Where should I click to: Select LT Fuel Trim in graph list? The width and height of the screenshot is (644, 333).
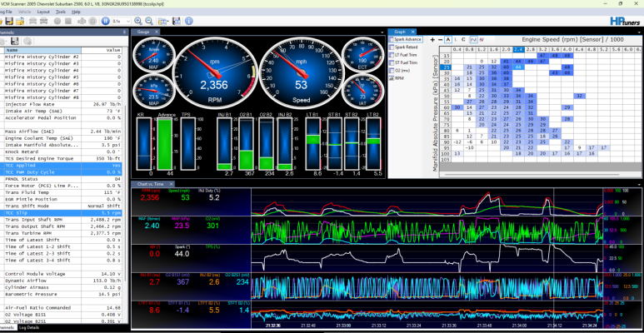click(402, 55)
